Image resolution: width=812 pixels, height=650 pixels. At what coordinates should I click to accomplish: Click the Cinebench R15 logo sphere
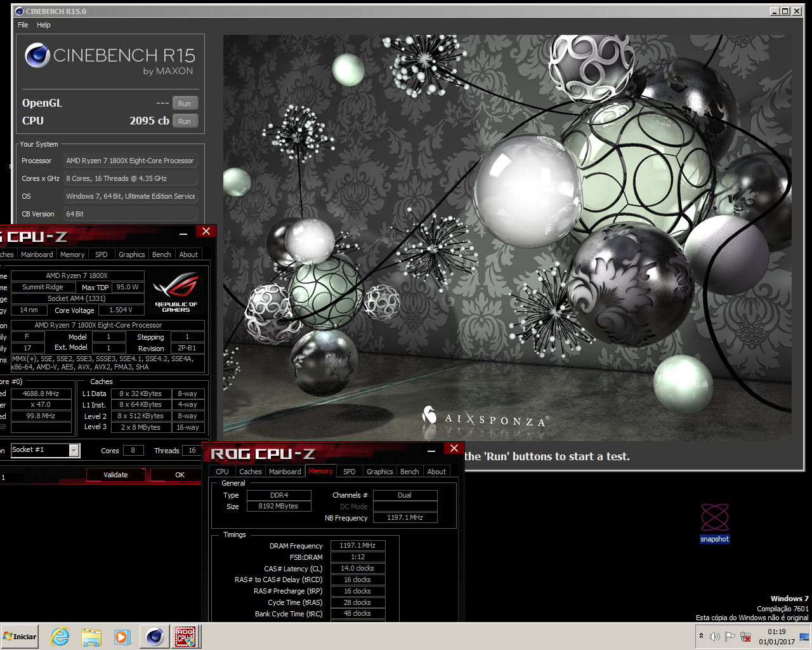(x=37, y=56)
